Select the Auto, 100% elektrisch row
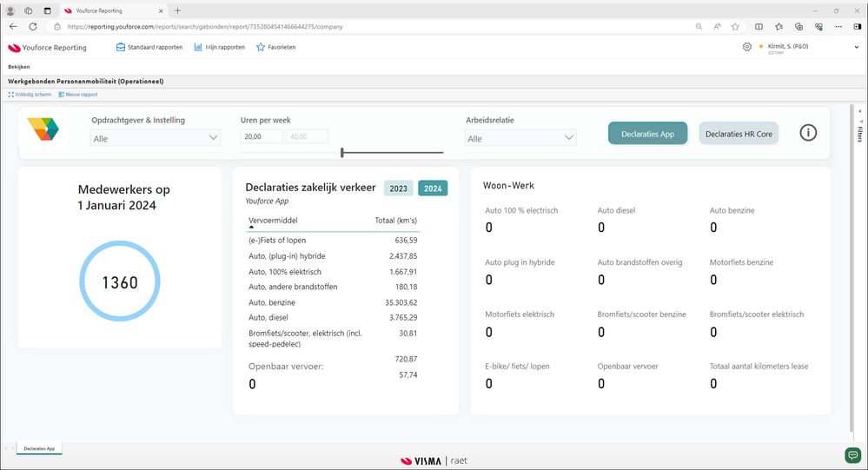Viewport: 868px width, 470px height. coord(333,272)
